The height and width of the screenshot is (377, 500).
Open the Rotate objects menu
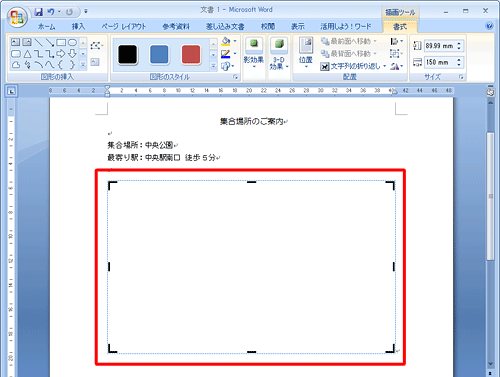coord(396,66)
